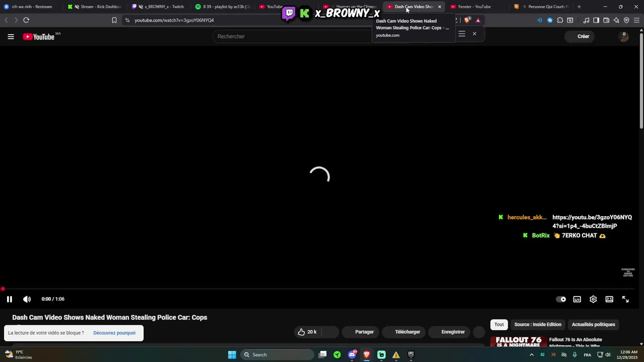Bookmark this page in address bar
This screenshot has width=644, height=362.
click(x=114, y=20)
